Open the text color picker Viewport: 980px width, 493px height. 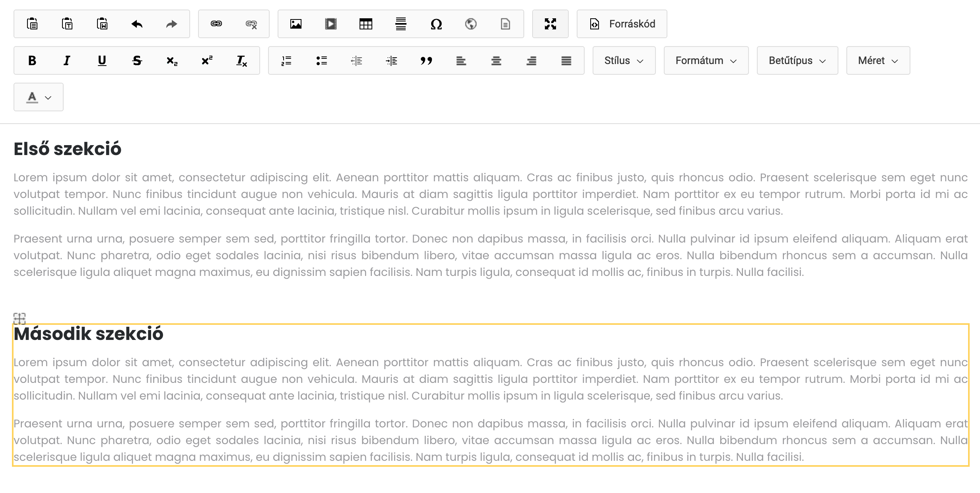click(x=38, y=97)
